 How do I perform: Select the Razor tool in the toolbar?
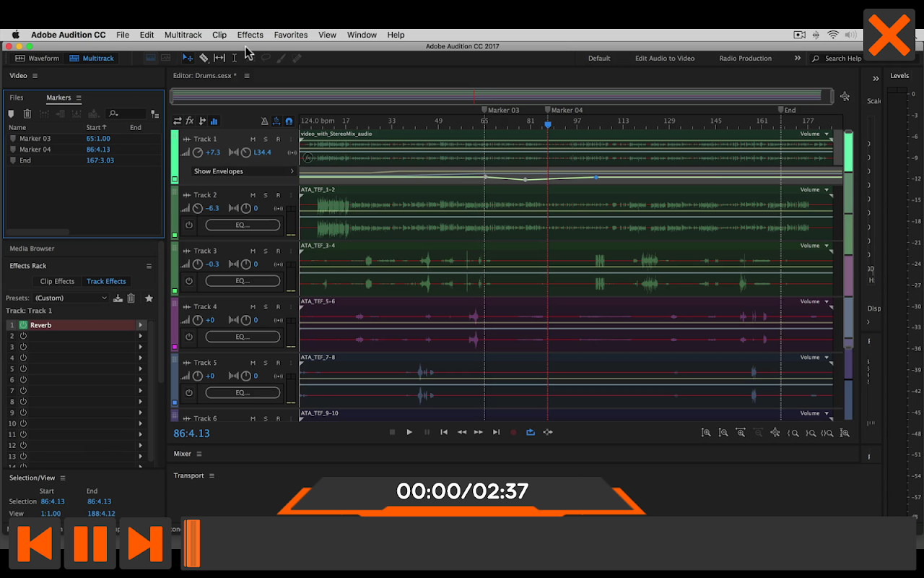coord(204,58)
